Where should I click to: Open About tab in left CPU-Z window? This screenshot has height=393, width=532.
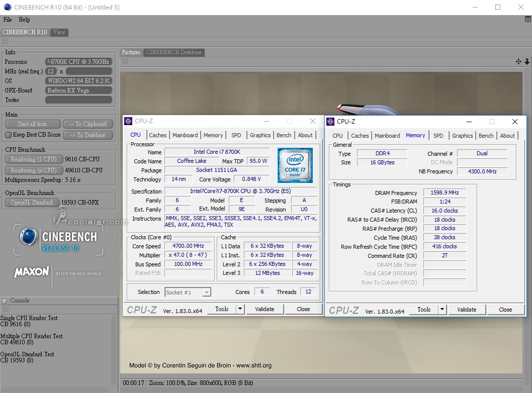point(305,135)
